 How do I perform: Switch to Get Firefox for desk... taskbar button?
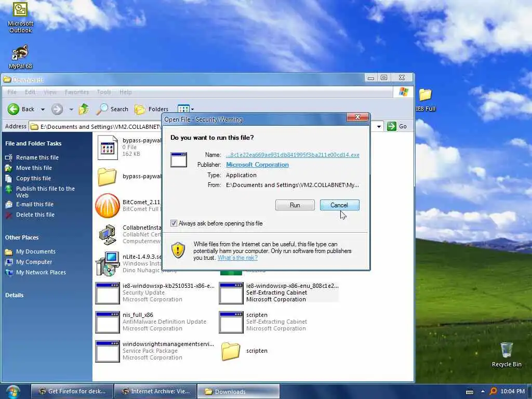click(72, 391)
